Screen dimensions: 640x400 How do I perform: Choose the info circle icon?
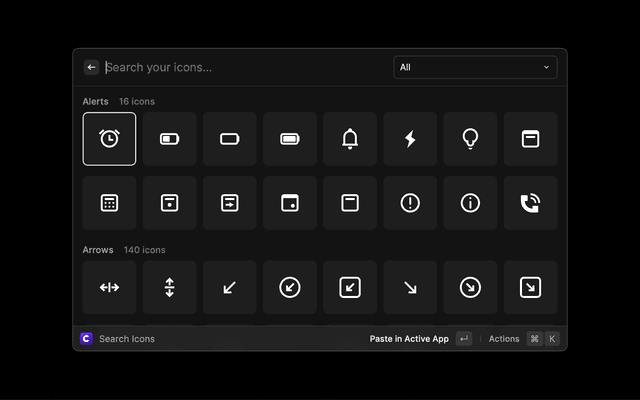tap(470, 203)
